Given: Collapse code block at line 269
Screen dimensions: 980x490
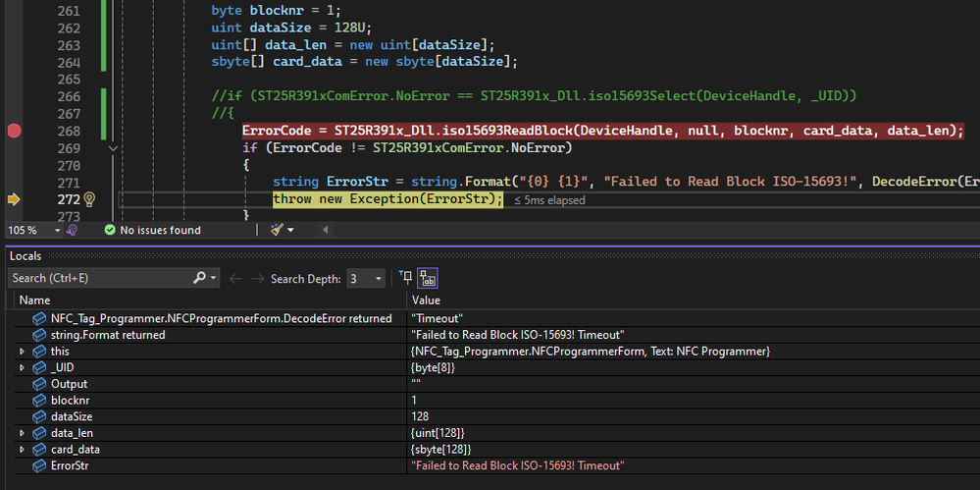Looking at the screenshot, I should coord(114,148).
